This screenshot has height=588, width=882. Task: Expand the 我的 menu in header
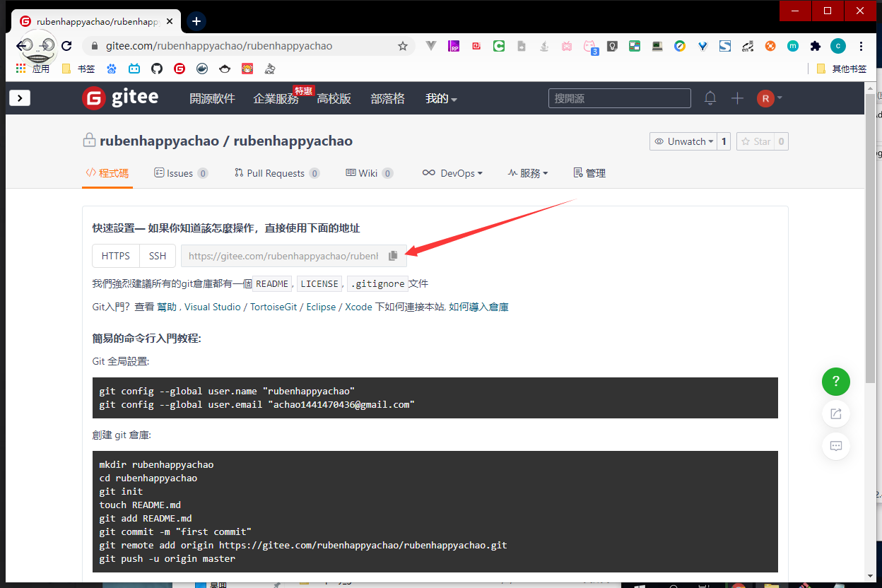click(x=441, y=98)
